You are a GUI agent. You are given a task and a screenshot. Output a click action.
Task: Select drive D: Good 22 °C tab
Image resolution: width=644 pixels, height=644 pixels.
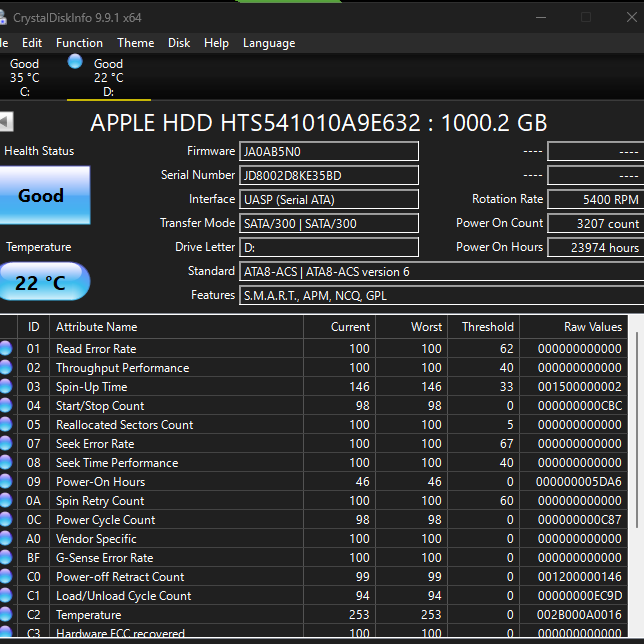click(108, 77)
